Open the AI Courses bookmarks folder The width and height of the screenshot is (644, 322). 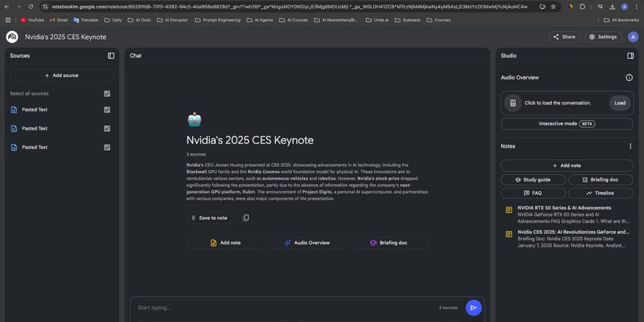click(293, 20)
